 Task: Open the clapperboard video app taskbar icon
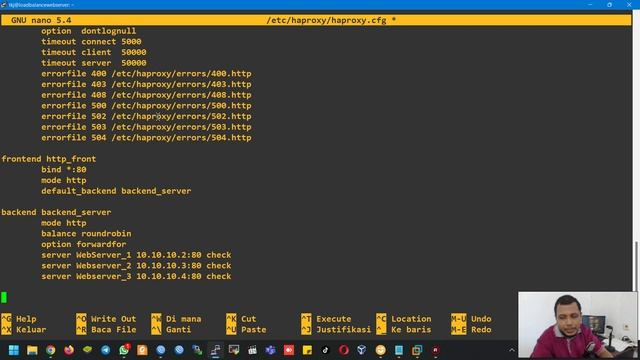coord(252,350)
